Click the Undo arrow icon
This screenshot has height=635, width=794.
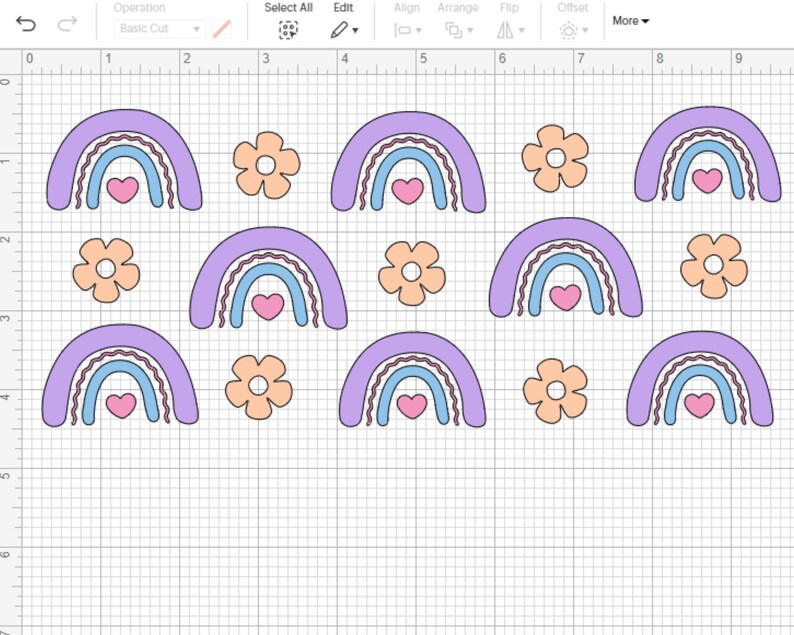click(x=26, y=24)
